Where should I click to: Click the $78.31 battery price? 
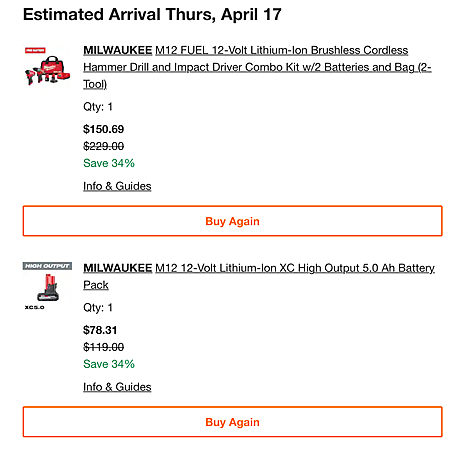pos(100,330)
